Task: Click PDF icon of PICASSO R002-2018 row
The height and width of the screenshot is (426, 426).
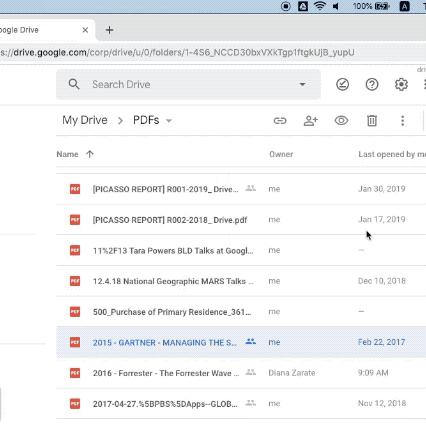Action: tap(75, 220)
